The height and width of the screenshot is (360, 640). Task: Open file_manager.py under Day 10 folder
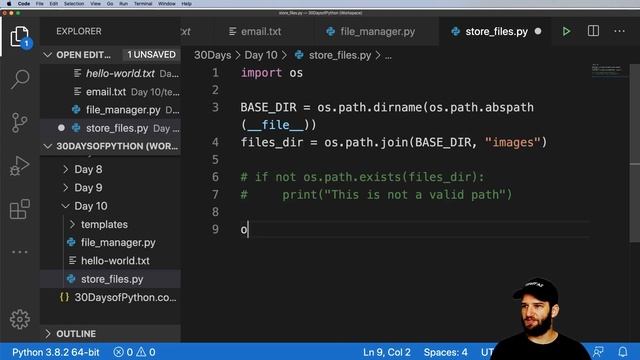click(110, 242)
